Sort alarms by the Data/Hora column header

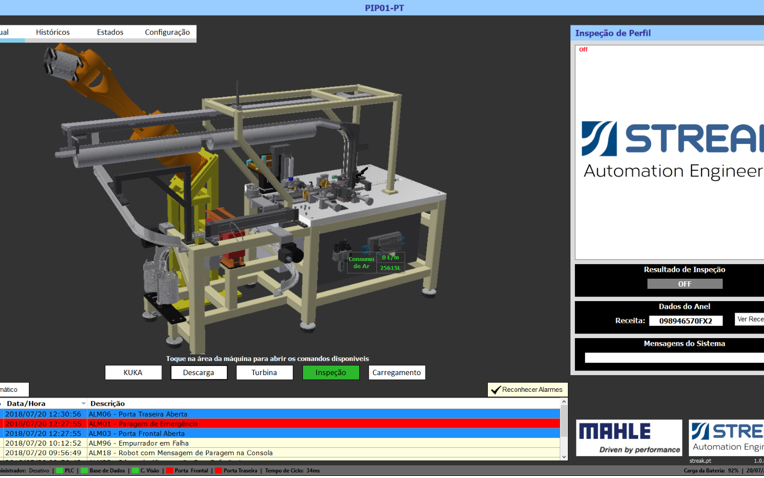26,404
